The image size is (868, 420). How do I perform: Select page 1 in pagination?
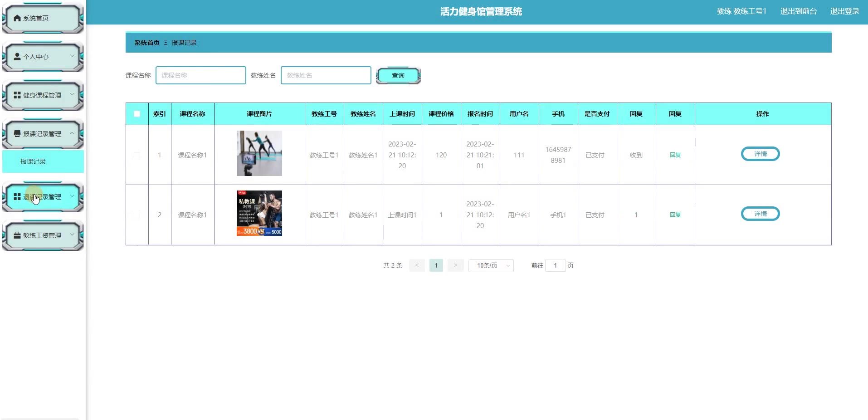click(436, 265)
